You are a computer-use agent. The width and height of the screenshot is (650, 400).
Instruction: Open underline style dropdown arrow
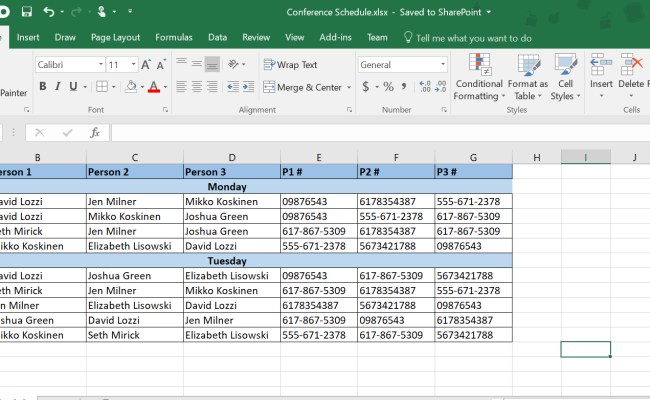tap(85, 87)
